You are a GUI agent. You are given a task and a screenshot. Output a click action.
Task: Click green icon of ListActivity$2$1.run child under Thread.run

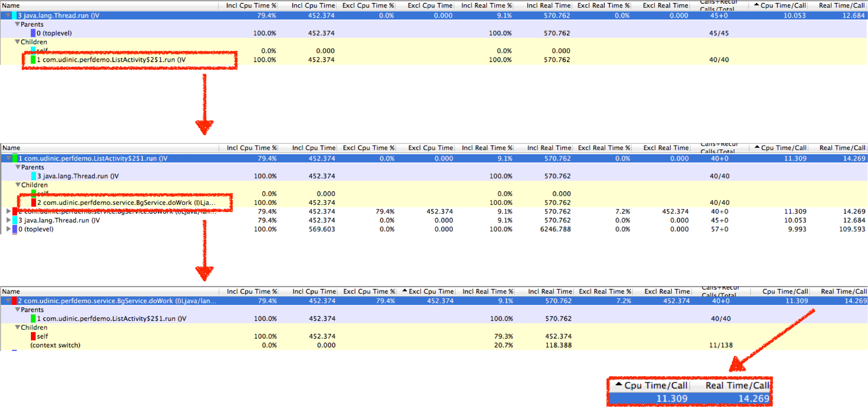click(x=33, y=60)
